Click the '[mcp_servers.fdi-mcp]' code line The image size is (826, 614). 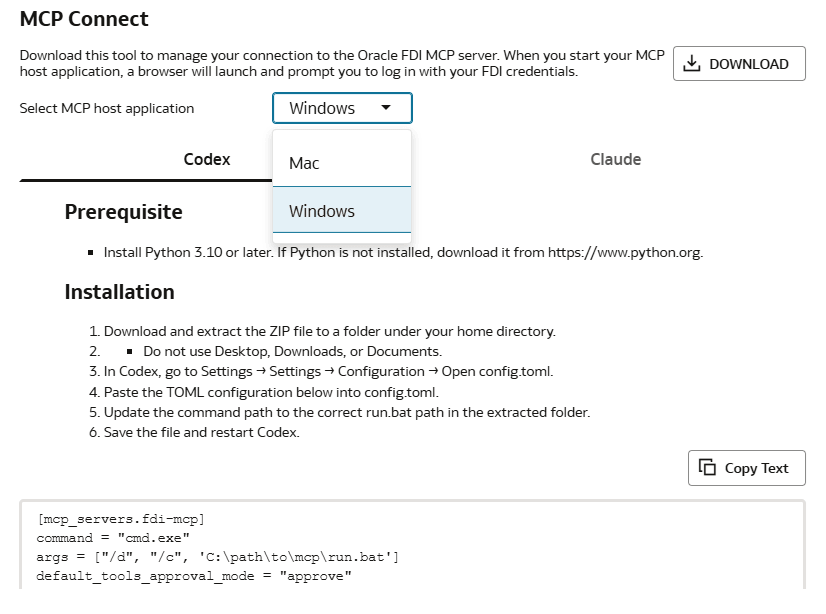pyautogui.click(x=121, y=519)
